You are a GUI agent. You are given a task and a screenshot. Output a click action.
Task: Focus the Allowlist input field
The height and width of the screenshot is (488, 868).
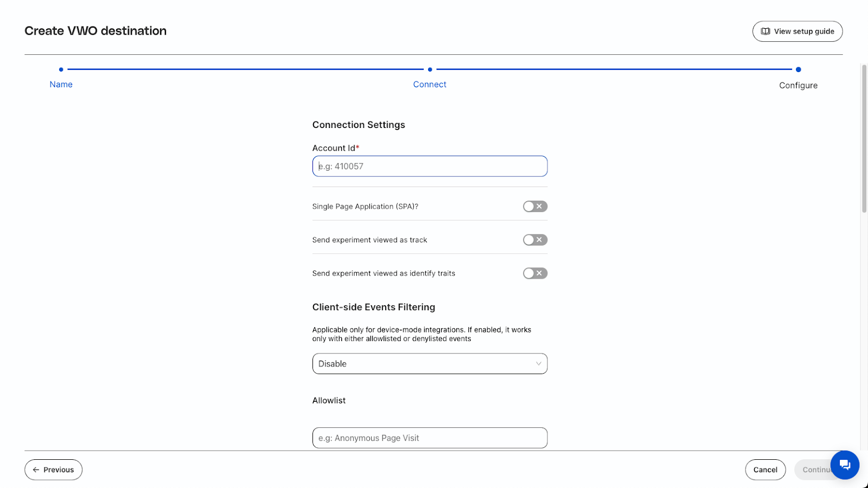tap(430, 438)
